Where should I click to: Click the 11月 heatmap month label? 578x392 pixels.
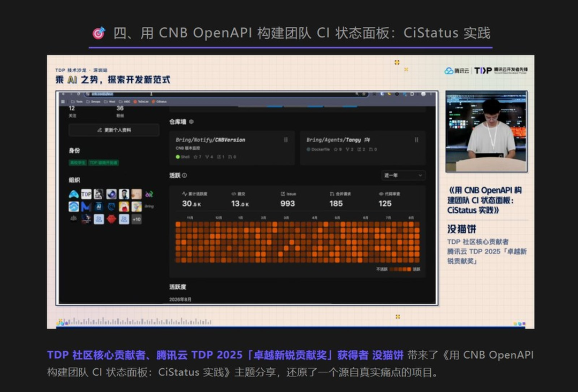tap(190, 218)
